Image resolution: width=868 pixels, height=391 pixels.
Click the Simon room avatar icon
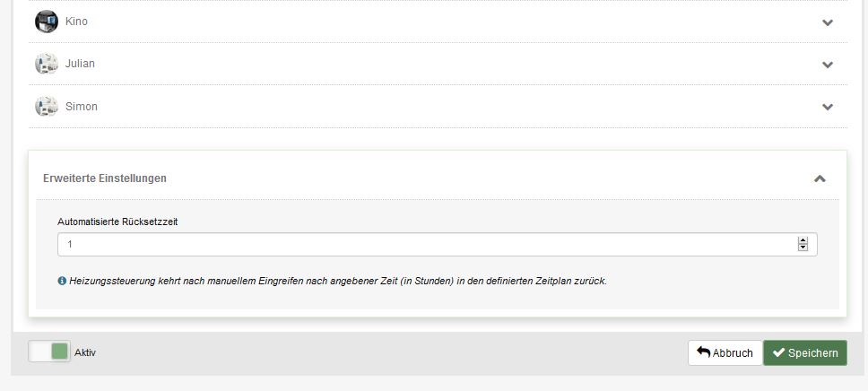tap(47, 107)
